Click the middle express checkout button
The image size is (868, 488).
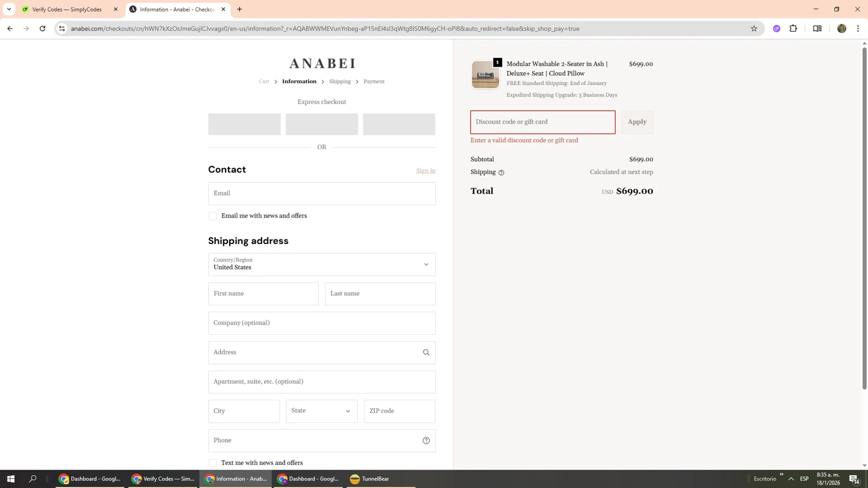click(322, 124)
